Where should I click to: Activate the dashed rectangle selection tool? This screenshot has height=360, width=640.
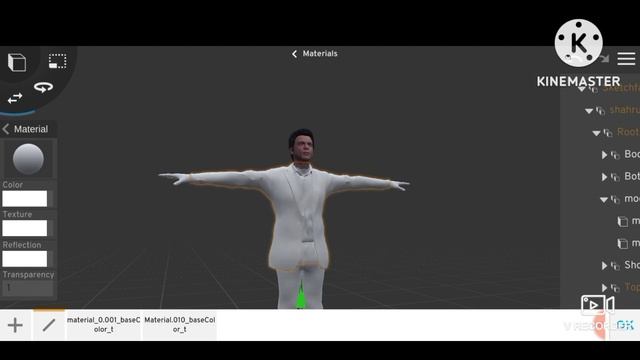point(58,61)
